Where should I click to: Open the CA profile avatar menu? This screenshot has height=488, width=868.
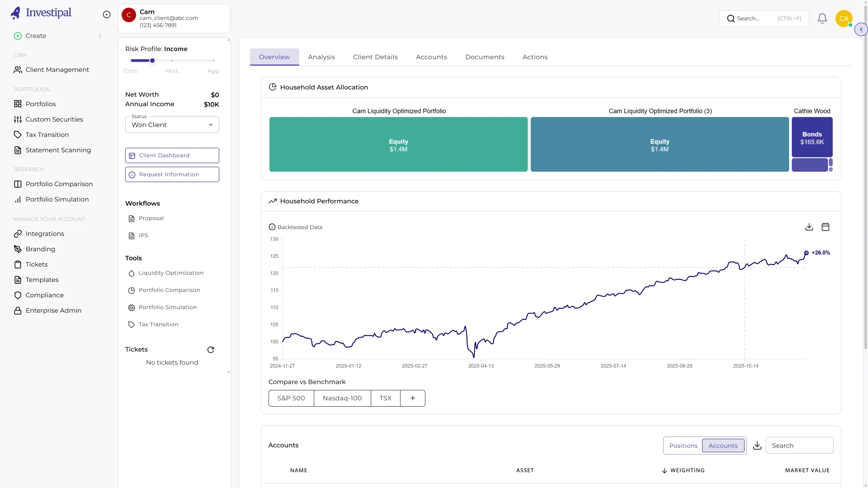click(x=844, y=18)
